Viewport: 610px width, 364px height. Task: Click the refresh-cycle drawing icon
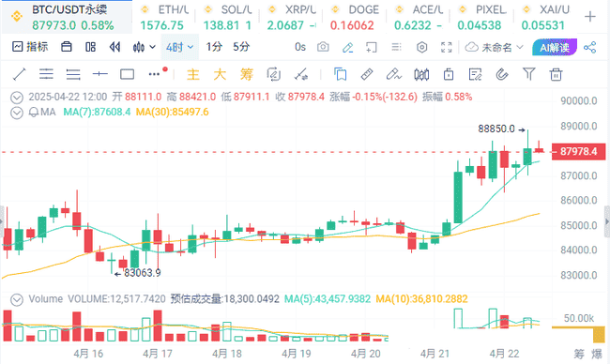(273, 74)
